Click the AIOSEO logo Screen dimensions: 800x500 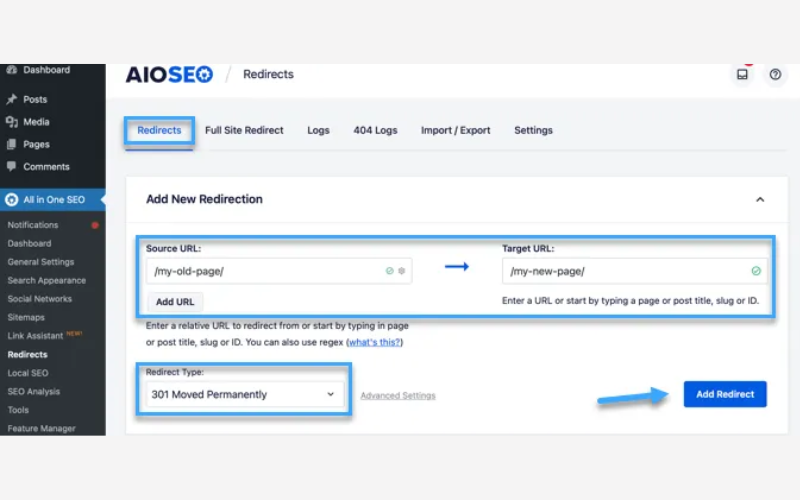[169, 74]
